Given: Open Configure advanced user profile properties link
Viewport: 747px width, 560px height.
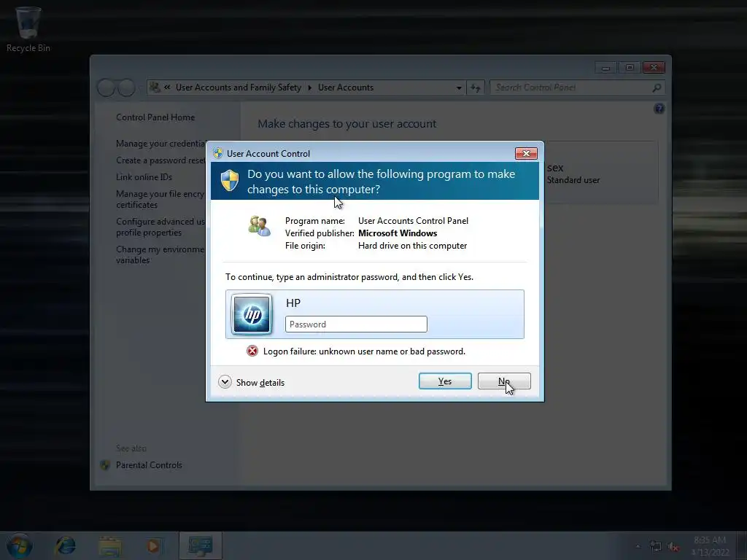Looking at the screenshot, I should tap(160, 227).
